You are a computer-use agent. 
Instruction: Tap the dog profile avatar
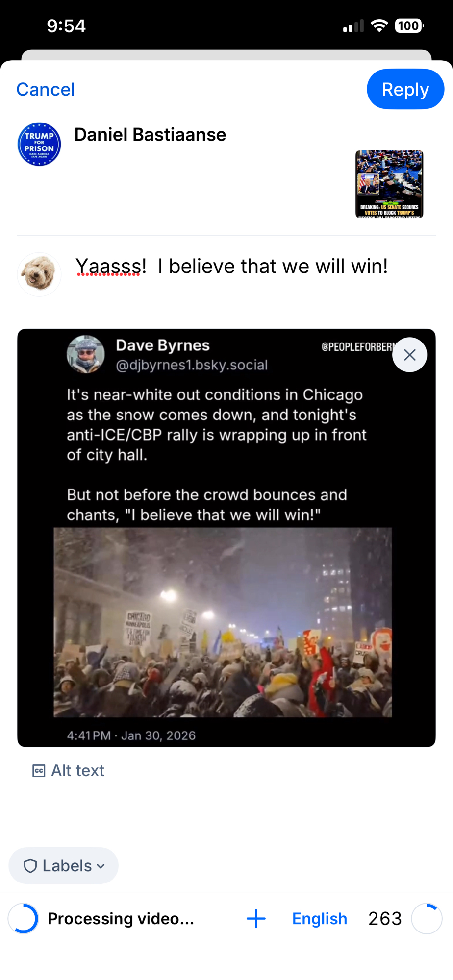(x=39, y=274)
